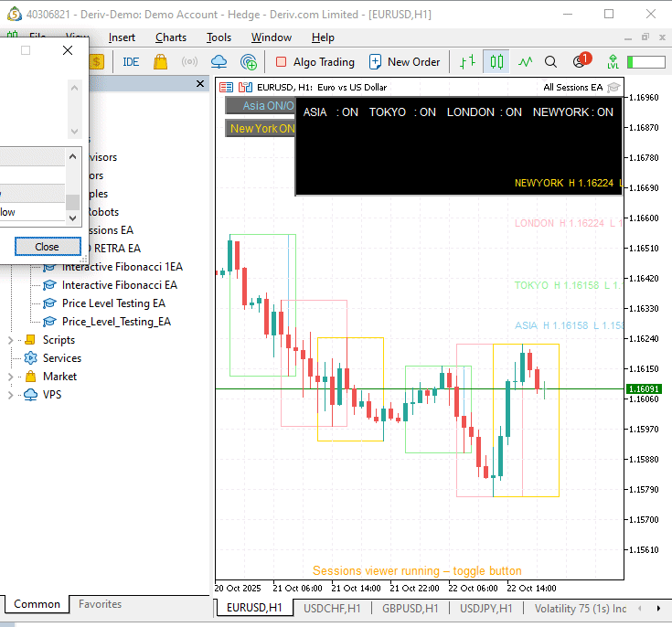Expand the Market node
The image size is (672, 627).
[x=10, y=377]
